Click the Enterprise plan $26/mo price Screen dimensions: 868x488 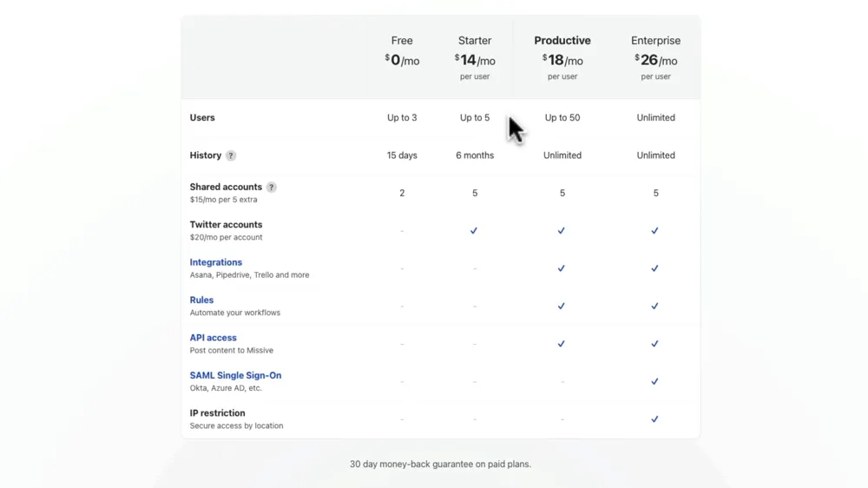pyautogui.click(x=655, y=61)
